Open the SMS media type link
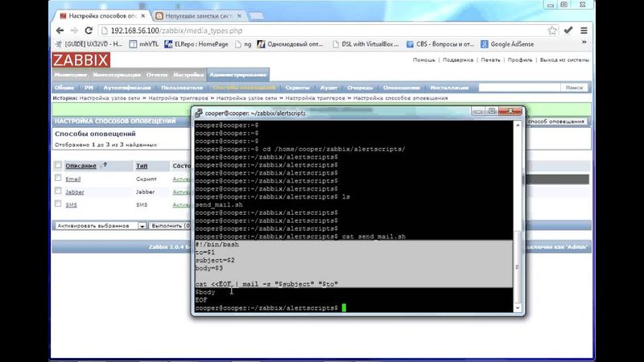 (71, 205)
